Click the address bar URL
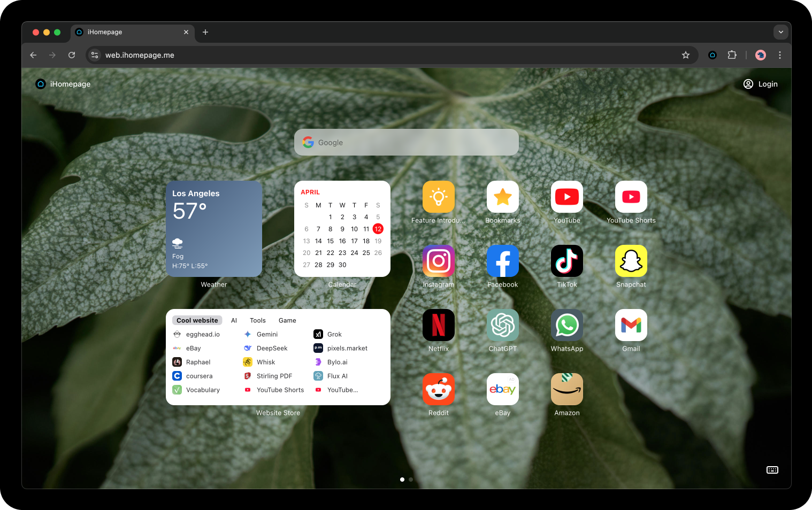812x510 pixels. pyautogui.click(x=140, y=55)
